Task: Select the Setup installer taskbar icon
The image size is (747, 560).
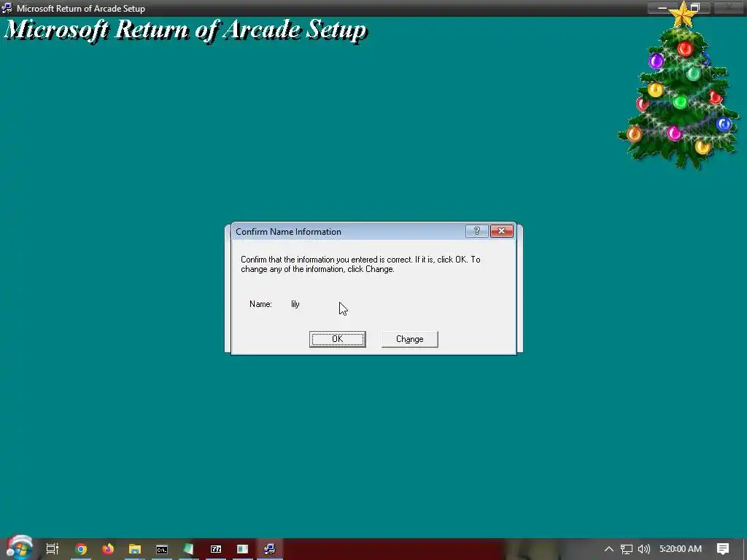Action: tap(270, 549)
